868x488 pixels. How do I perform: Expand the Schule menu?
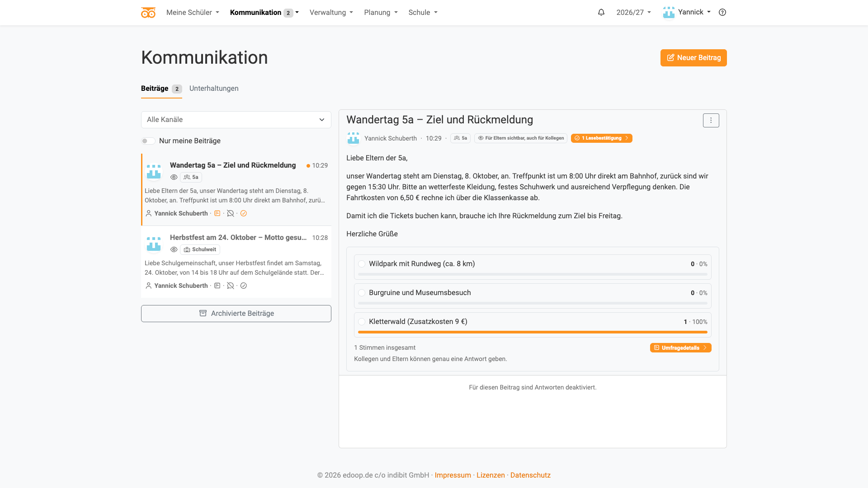[423, 13]
